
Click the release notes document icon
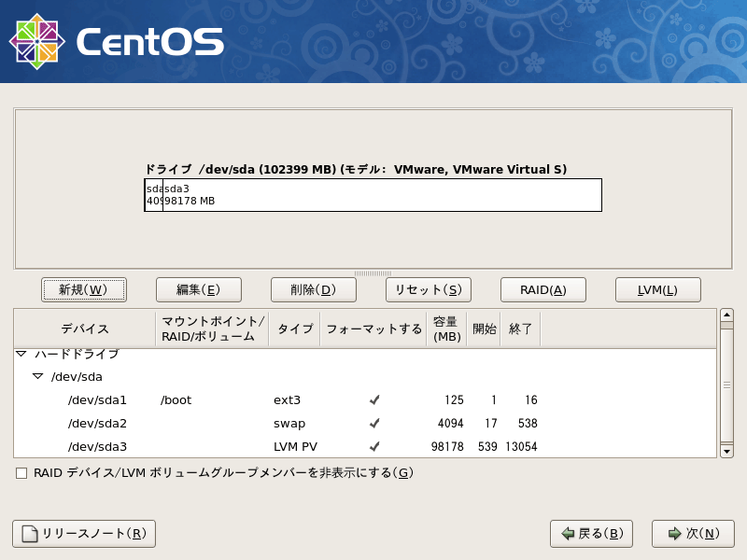[x=28, y=534]
